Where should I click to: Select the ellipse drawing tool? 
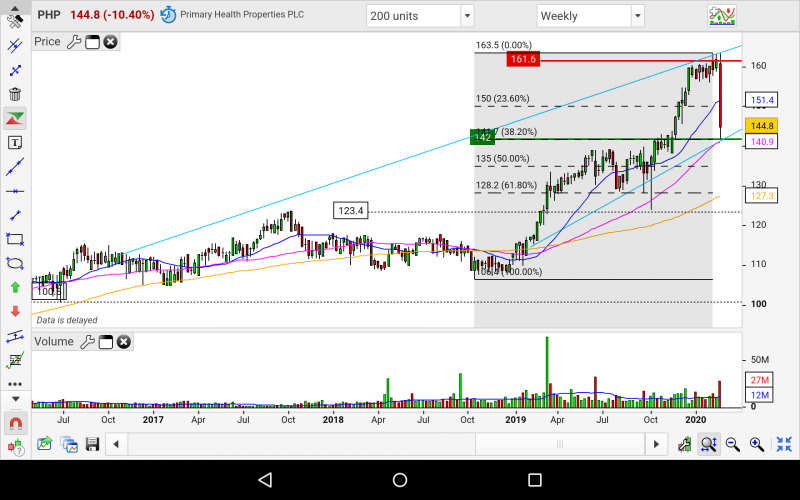15,263
